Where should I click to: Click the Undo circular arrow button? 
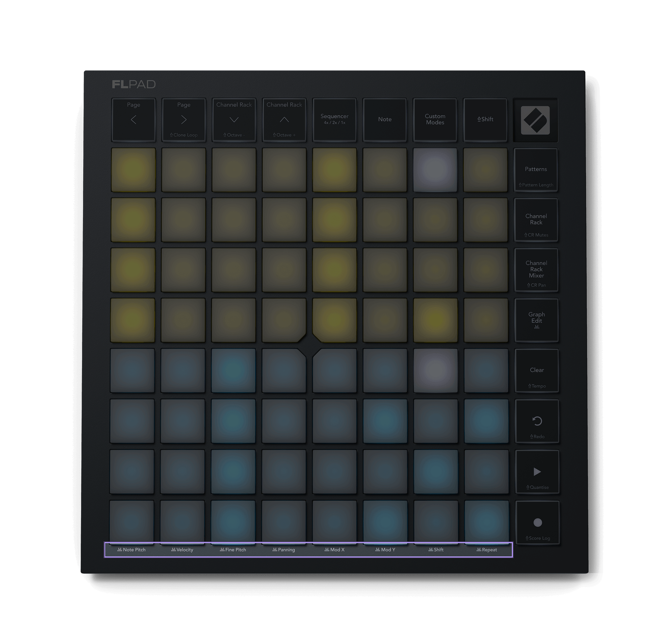pyautogui.click(x=537, y=421)
